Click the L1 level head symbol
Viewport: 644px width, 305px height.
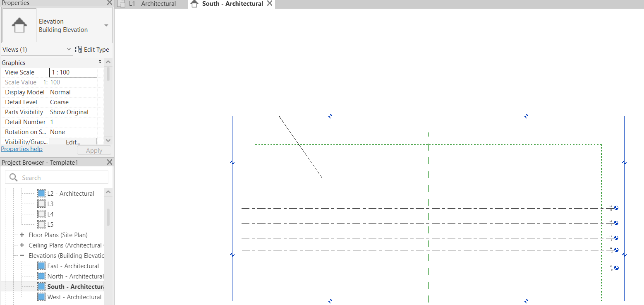click(616, 268)
